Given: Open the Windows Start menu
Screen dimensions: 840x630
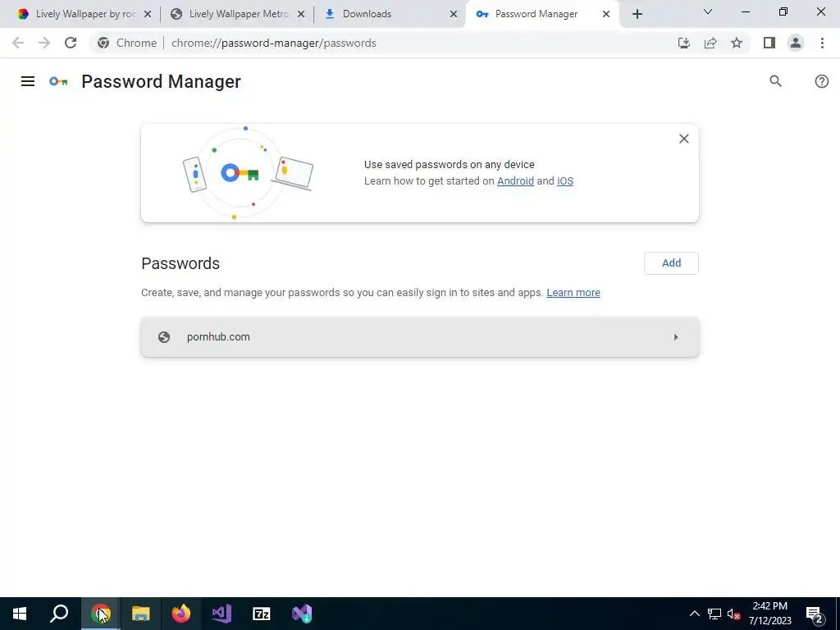Looking at the screenshot, I should (20, 614).
